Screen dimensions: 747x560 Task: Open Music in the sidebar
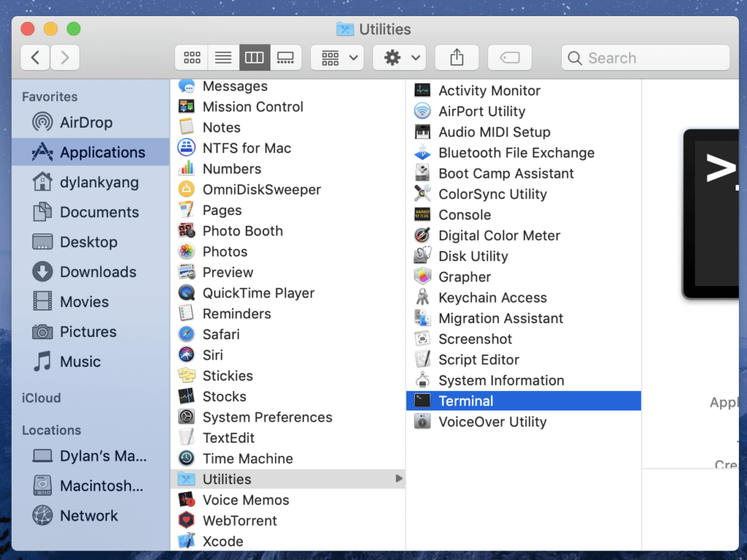(90, 362)
